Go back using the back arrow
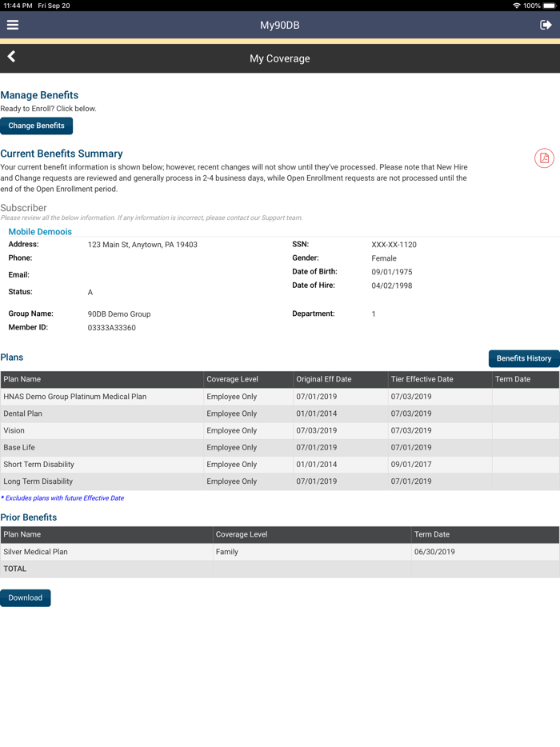Screen dimensions: 560x747 pyautogui.click(x=11, y=57)
